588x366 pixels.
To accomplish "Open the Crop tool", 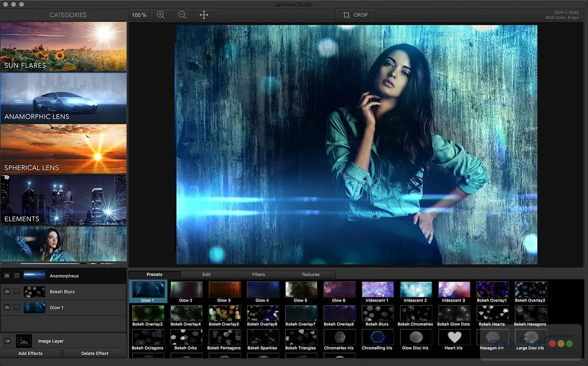I will [x=355, y=15].
